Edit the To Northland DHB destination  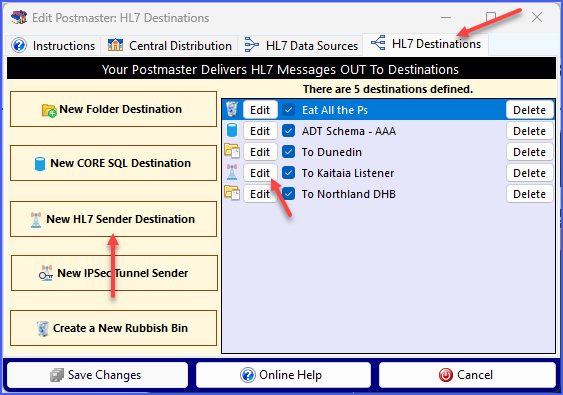coord(260,194)
